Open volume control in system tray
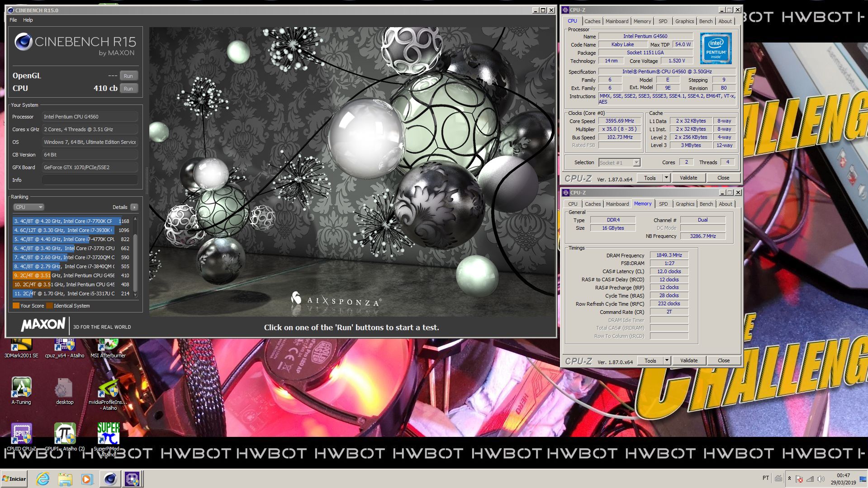Image resolution: width=868 pixels, height=488 pixels. 821,479
